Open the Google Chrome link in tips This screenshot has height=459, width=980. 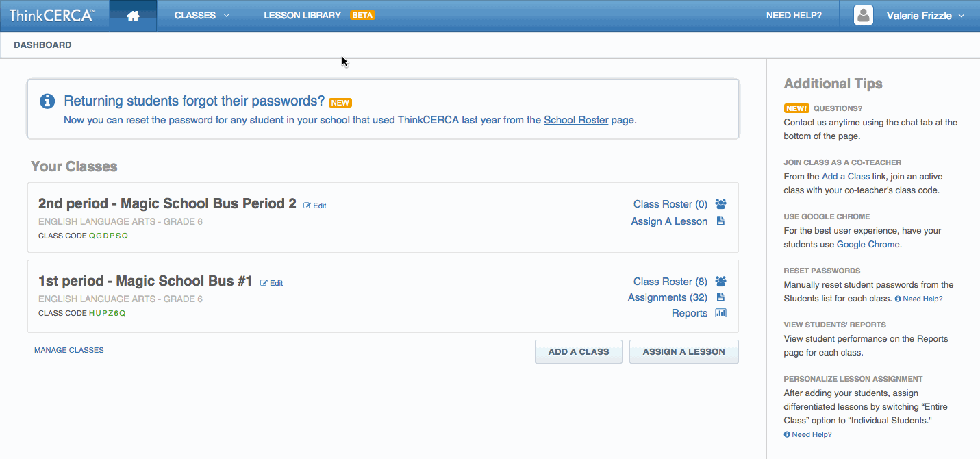[x=868, y=245]
